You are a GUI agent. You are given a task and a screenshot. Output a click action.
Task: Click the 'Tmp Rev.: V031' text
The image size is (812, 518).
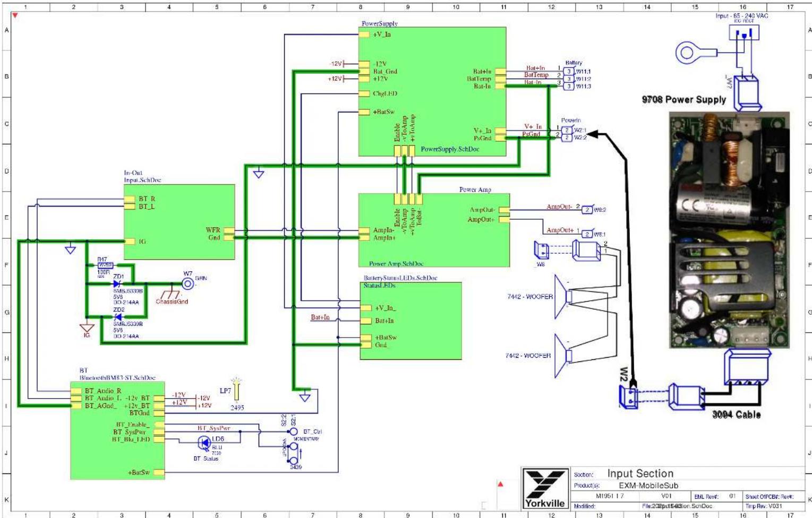point(764,506)
